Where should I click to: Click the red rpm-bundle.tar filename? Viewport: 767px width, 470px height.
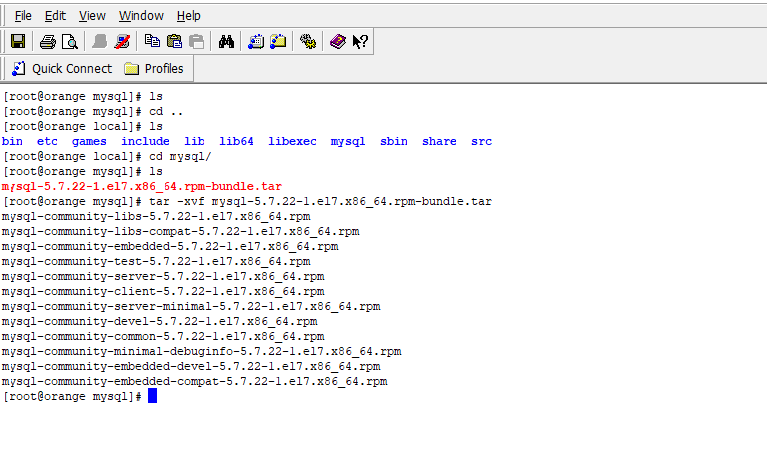click(142, 186)
